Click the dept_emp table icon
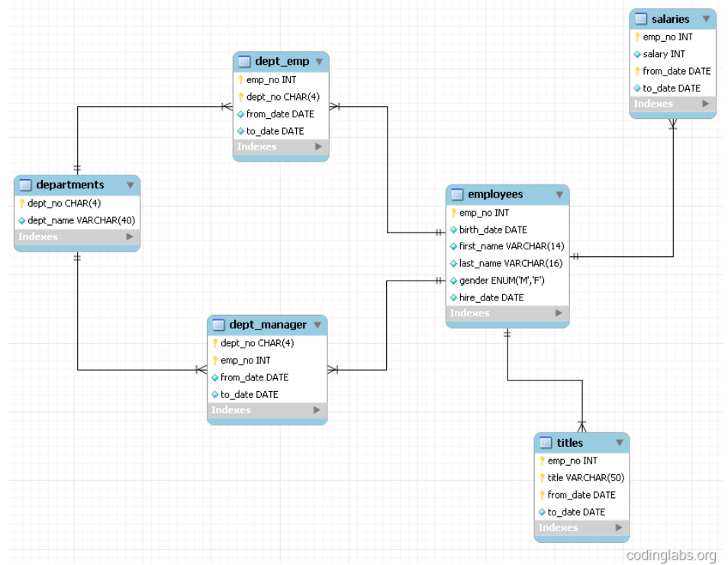The image size is (728, 565). point(244,62)
